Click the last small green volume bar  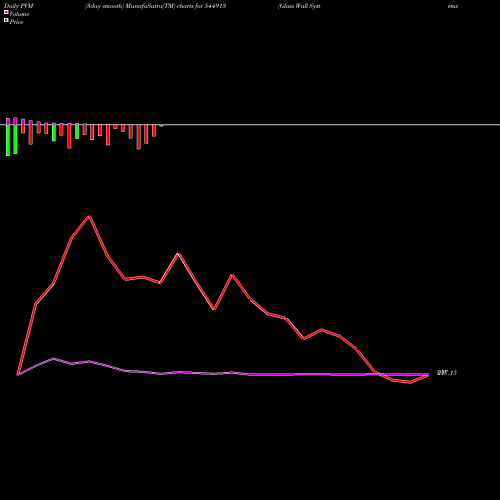[161, 126]
